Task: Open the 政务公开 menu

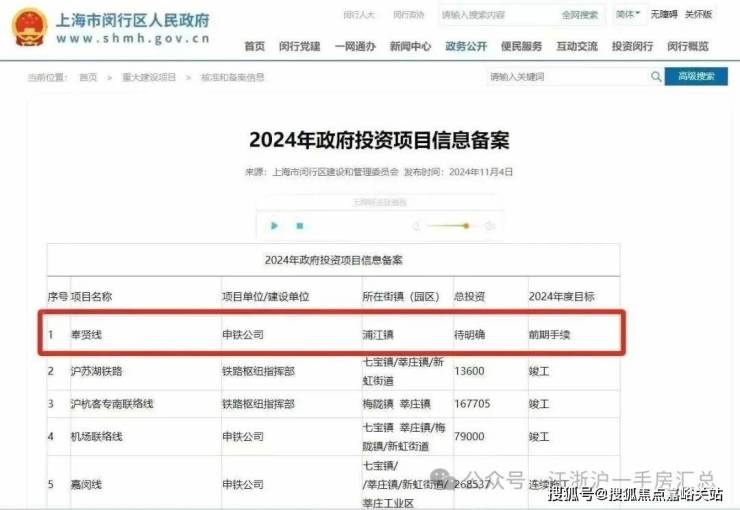Action: [x=465, y=46]
